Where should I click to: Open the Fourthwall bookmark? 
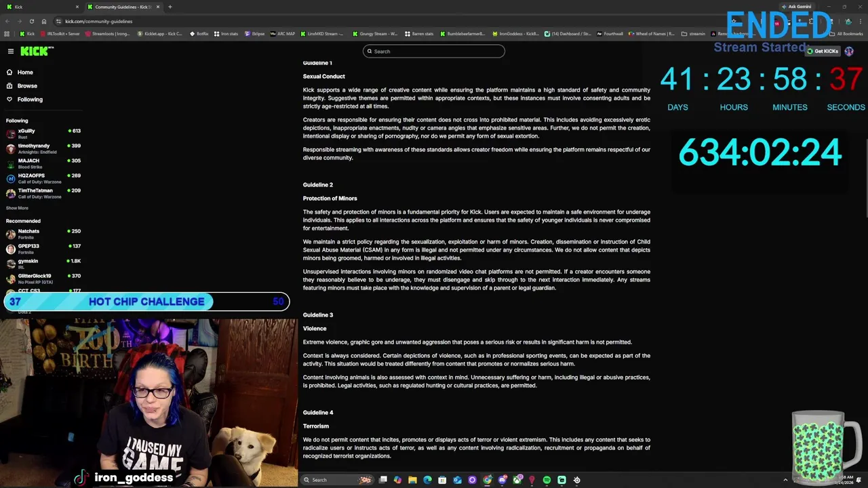(610, 34)
